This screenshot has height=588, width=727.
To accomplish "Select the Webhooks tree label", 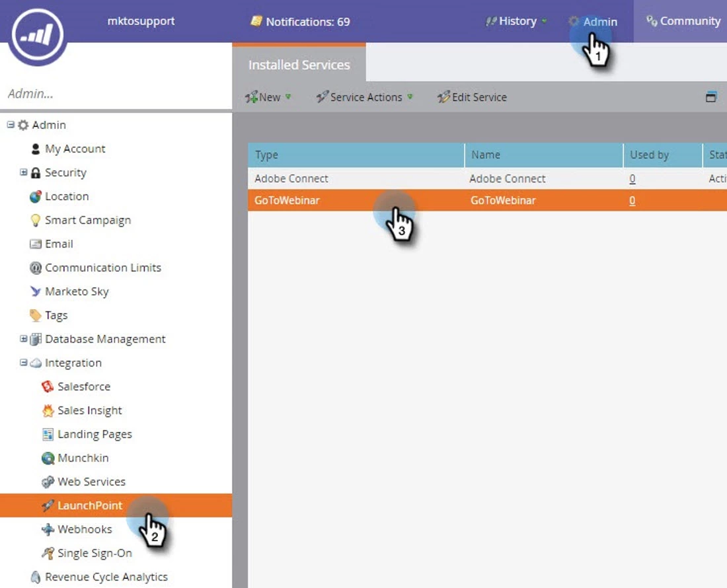I will 85,529.
